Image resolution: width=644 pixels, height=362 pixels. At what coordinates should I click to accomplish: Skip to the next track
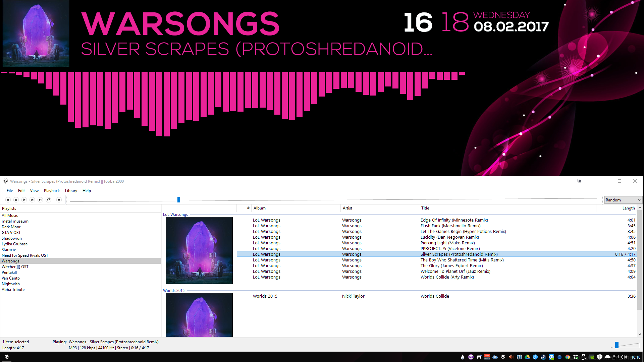pyautogui.click(x=40, y=200)
